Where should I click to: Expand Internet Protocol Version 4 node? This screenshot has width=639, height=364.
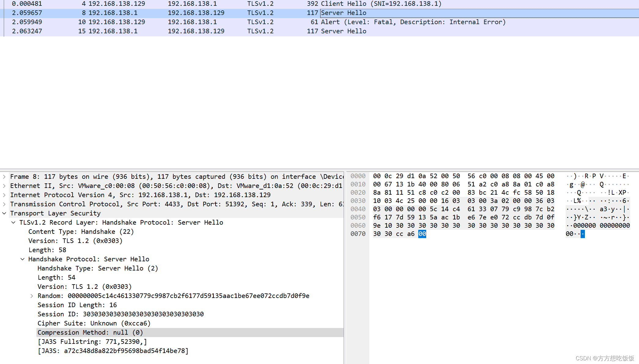point(4,195)
